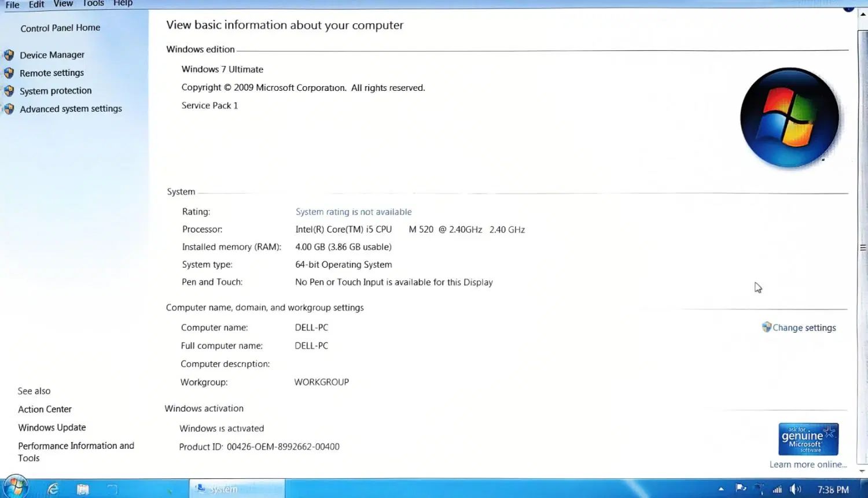The width and height of the screenshot is (868, 498).
Task: Click the Windows logo image
Action: (790, 117)
